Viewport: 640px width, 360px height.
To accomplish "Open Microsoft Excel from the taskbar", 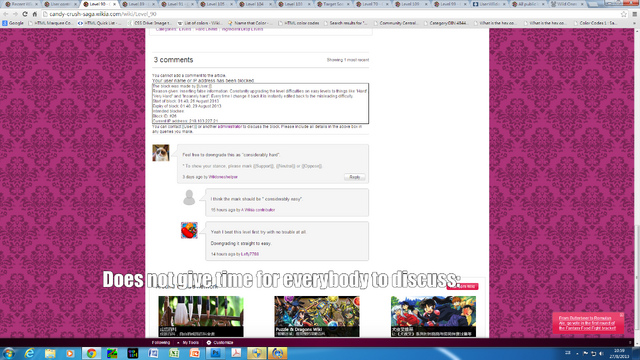I will (x=174, y=353).
